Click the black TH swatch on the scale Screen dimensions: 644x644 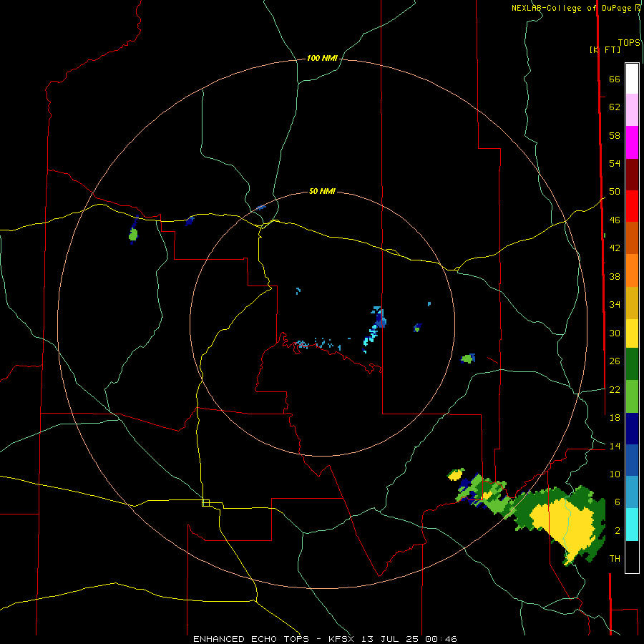point(632,557)
